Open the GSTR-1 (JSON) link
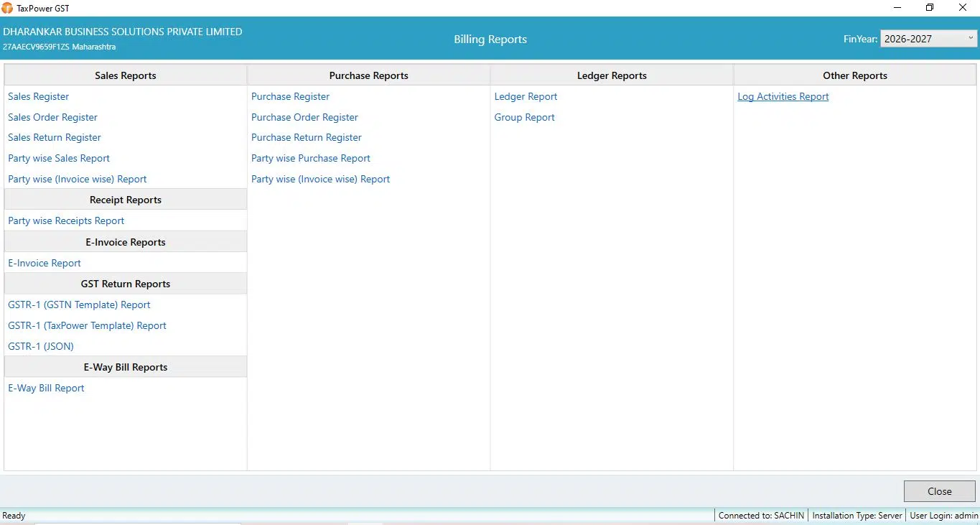 tap(41, 346)
